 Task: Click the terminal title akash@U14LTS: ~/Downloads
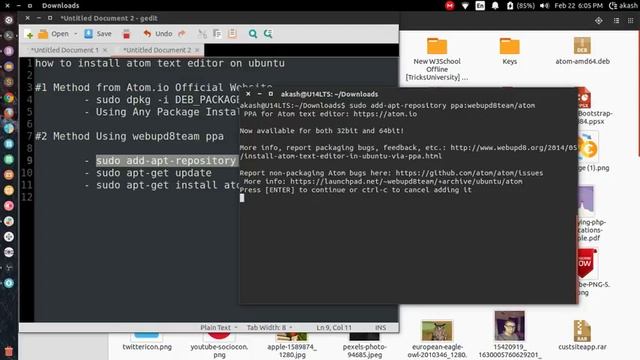(329, 94)
